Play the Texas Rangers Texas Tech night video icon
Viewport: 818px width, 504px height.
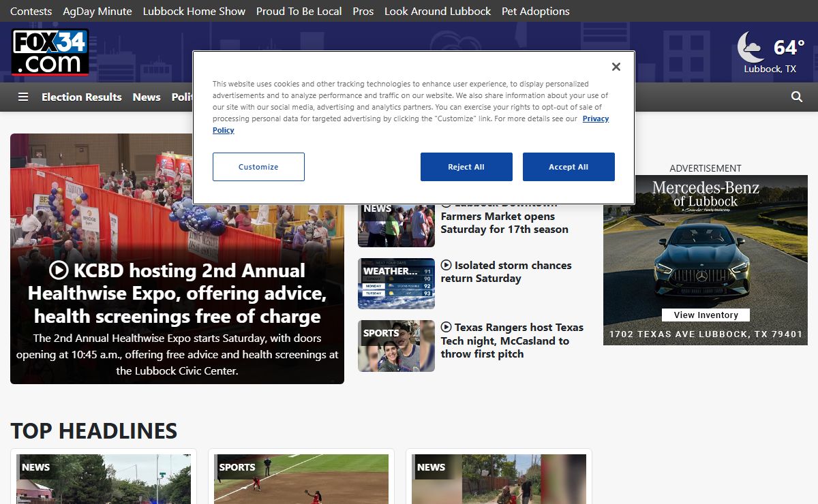pos(446,327)
